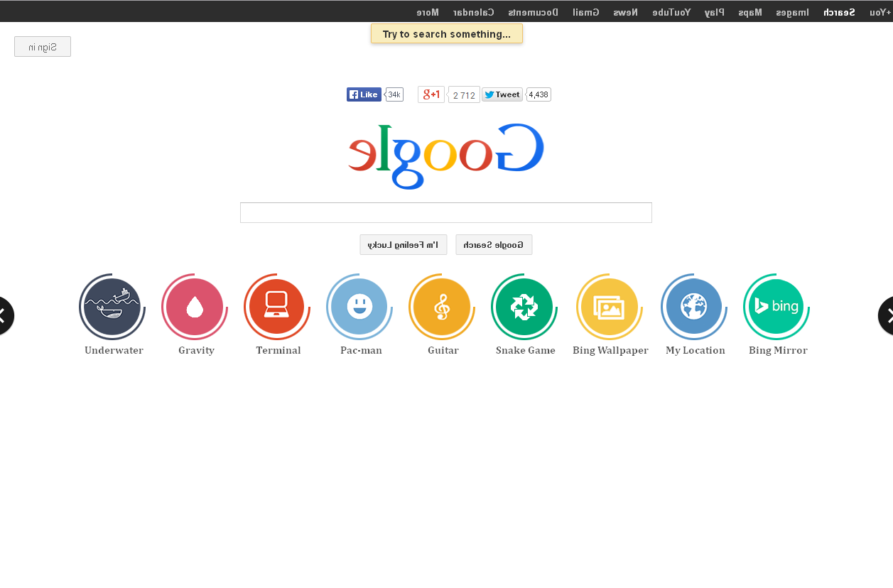Click the My Location globe icon
893x588 pixels.
[694, 307]
